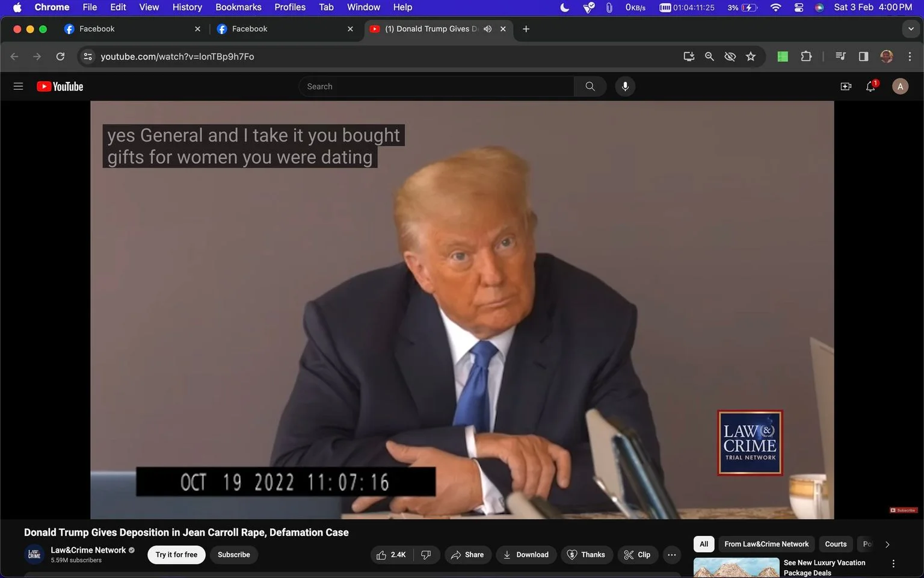Click the Subscribe button

(234, 555)
